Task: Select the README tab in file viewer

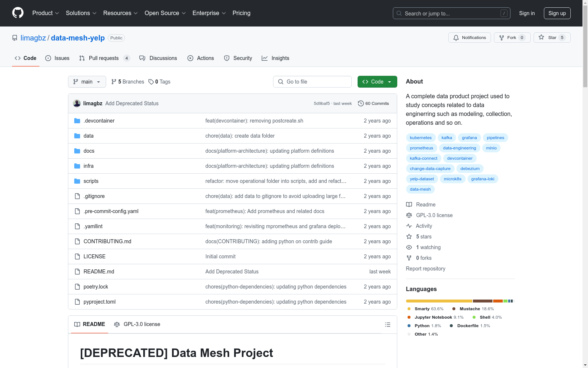Action: click(90, 324)
